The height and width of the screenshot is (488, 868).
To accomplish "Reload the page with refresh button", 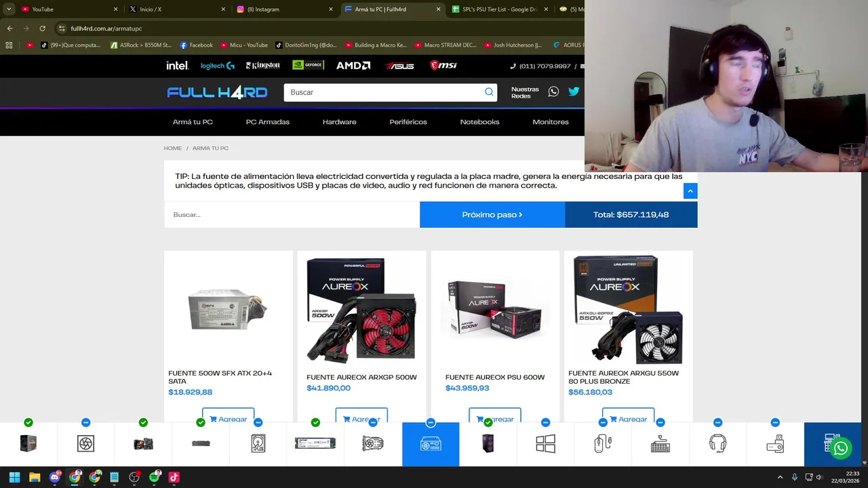I will tap(42, 28).
